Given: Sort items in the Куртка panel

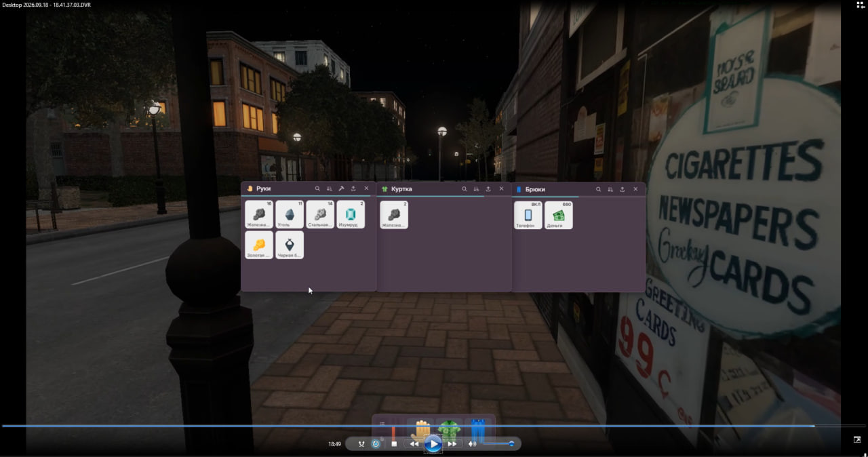Looking at the screenshot, I should pos(476,188).
